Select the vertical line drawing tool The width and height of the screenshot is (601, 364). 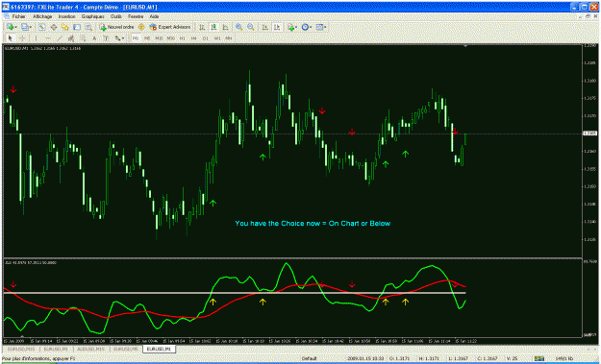point(36,38)
